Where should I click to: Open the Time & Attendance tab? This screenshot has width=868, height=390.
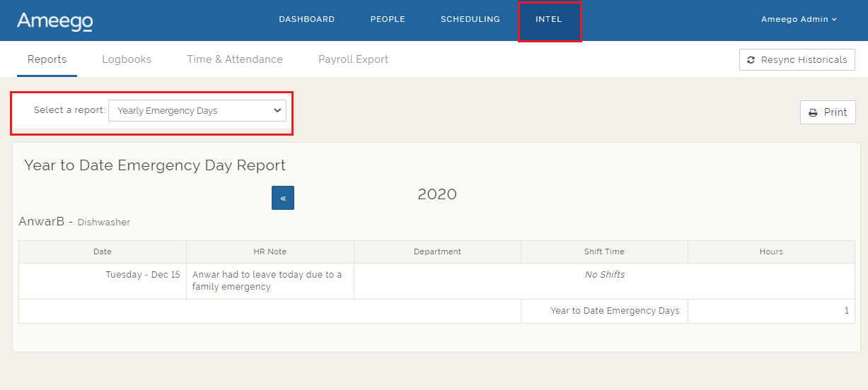click(x=235, y=59)
